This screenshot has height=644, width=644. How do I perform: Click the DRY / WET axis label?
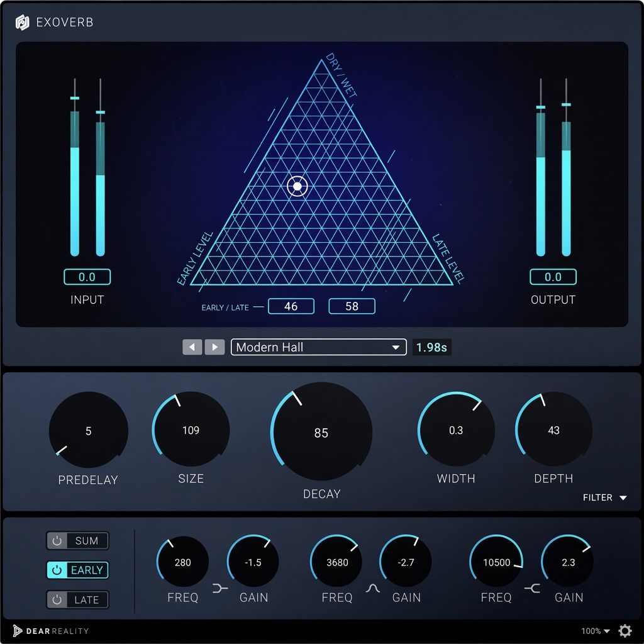pyautogui.click(x=341, y=75)
